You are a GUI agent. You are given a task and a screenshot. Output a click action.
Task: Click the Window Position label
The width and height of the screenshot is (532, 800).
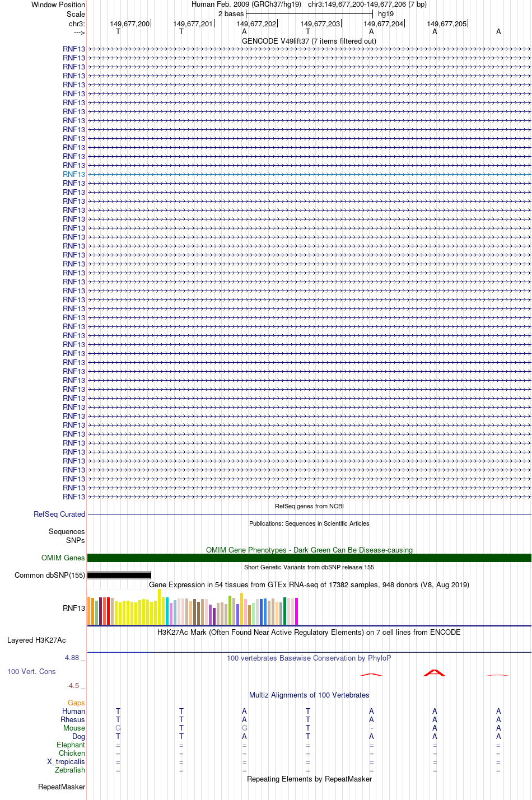pyautogui.click(x=58, y=4)
